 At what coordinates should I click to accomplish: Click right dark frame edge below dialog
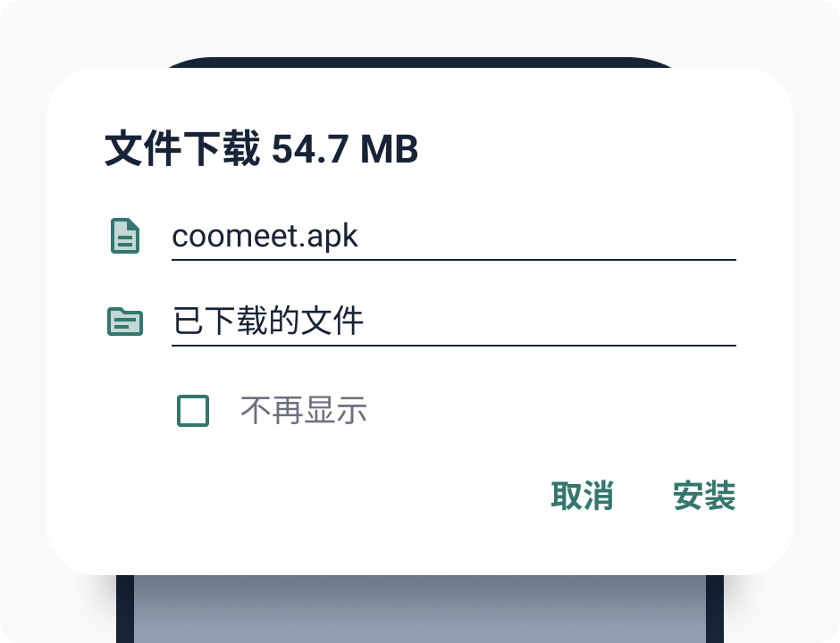[x=715, y=609]
